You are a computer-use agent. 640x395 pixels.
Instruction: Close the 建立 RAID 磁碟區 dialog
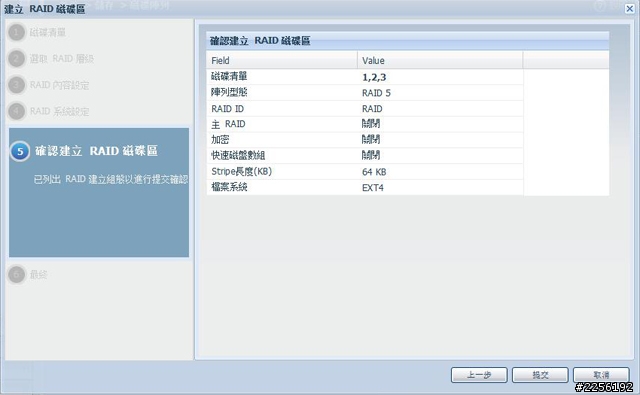coord(630,9)
